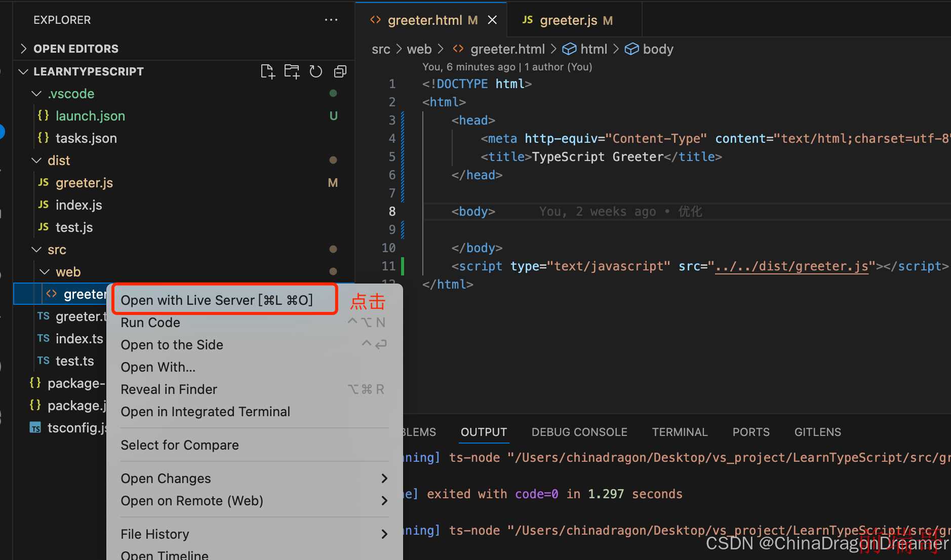Screen dimensions: 951x560
Task: Collapse the src folder
Action: click(x=36, y=250)
